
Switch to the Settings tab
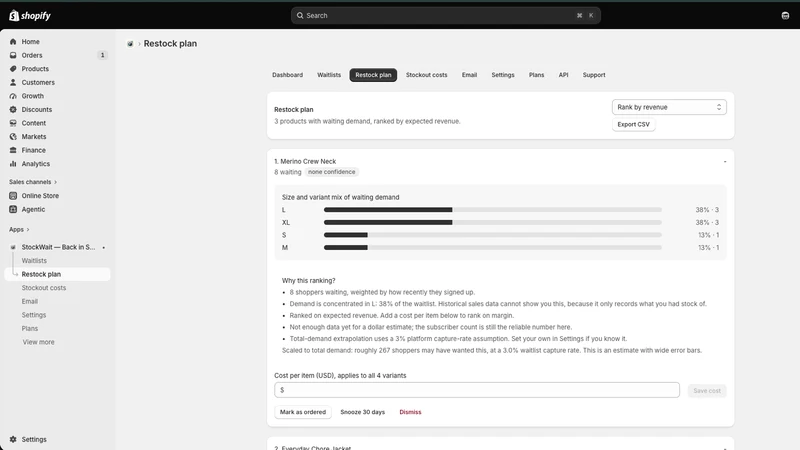click(x=503, y=75)
